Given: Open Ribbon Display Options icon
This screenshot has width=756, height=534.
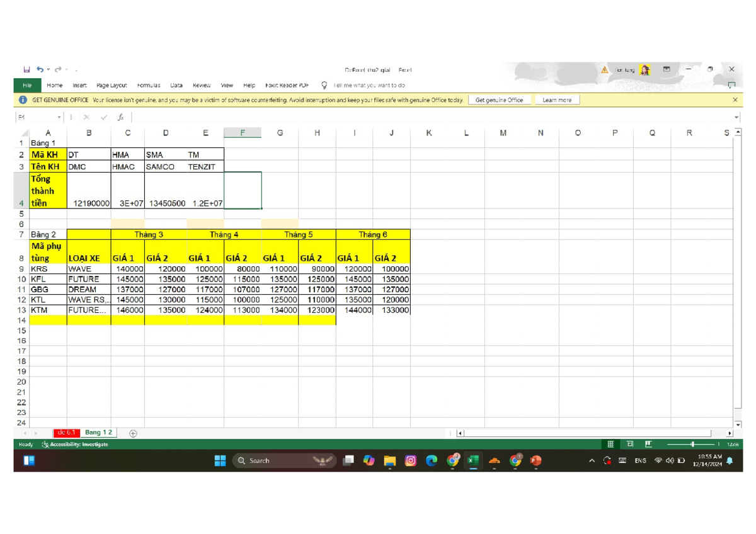Looking at the screenshot, I should pyautogui.click(x=667, y=70).
